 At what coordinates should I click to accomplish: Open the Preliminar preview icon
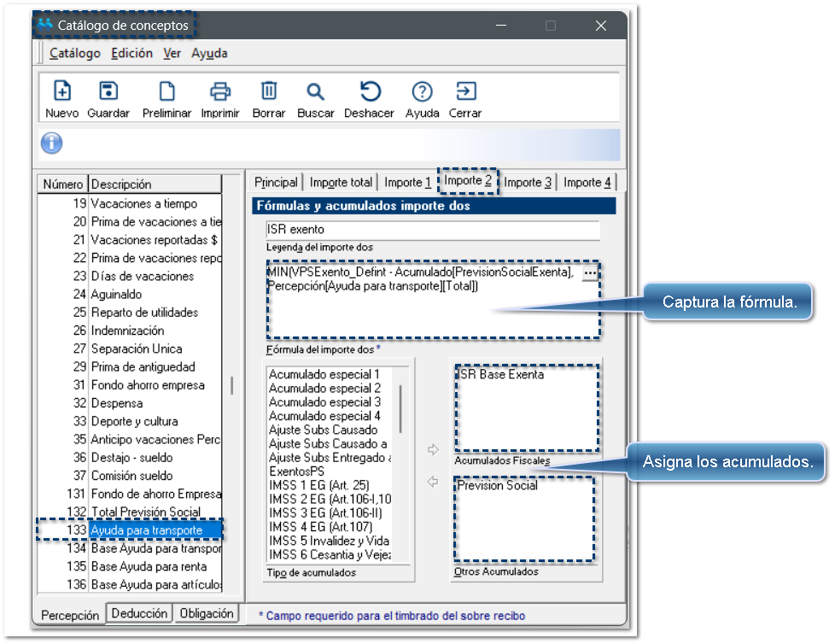tap(166, 91)
